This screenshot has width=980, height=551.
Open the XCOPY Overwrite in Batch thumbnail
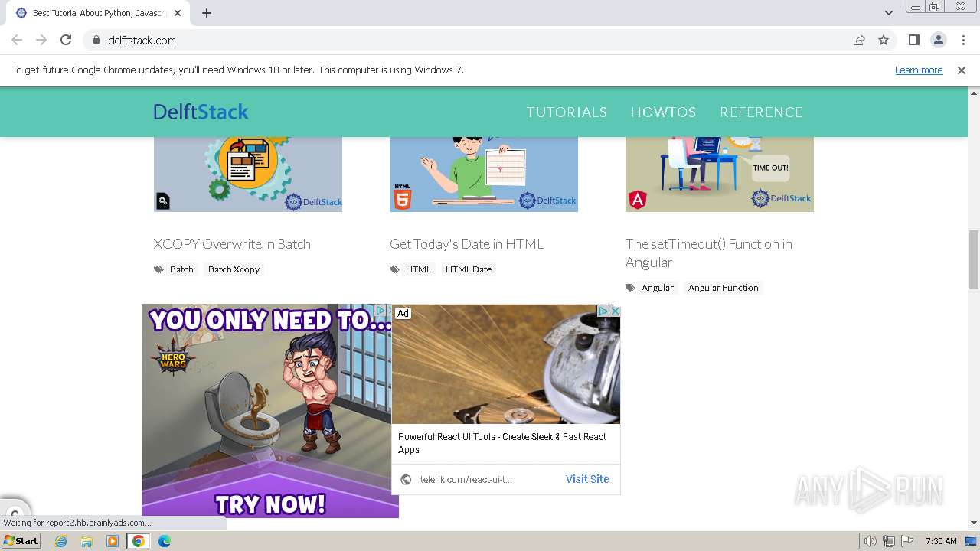248,174
